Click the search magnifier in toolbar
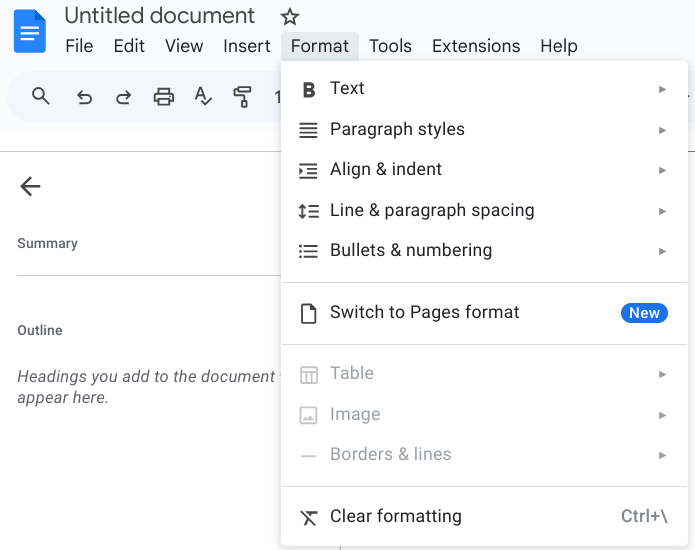Image resolution: width=695 pixels, height=550 pixels. point(41,96)
